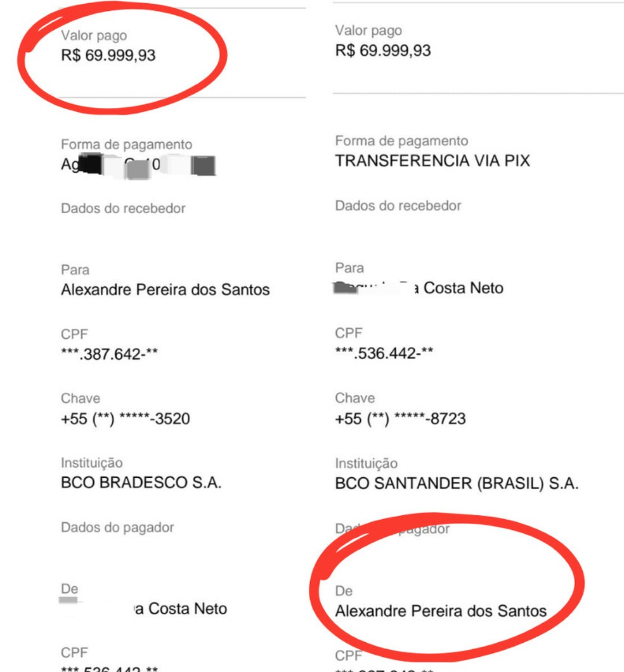This screenshot has width=624, height=672.
Task: Click the uncircled R$ 69.999,93 amount on right receipt
Action: pos(382,51)
